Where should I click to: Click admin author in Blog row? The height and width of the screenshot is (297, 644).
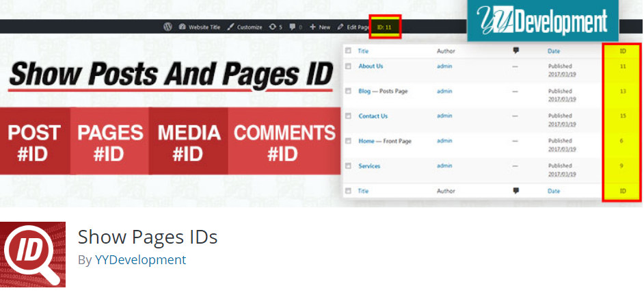444,91
